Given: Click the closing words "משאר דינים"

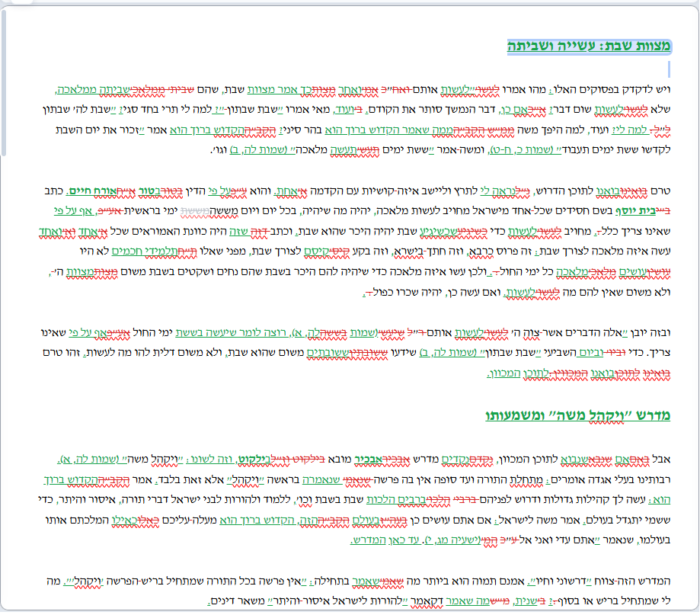Looking at the screenshot, I should [x=238, y=601].
